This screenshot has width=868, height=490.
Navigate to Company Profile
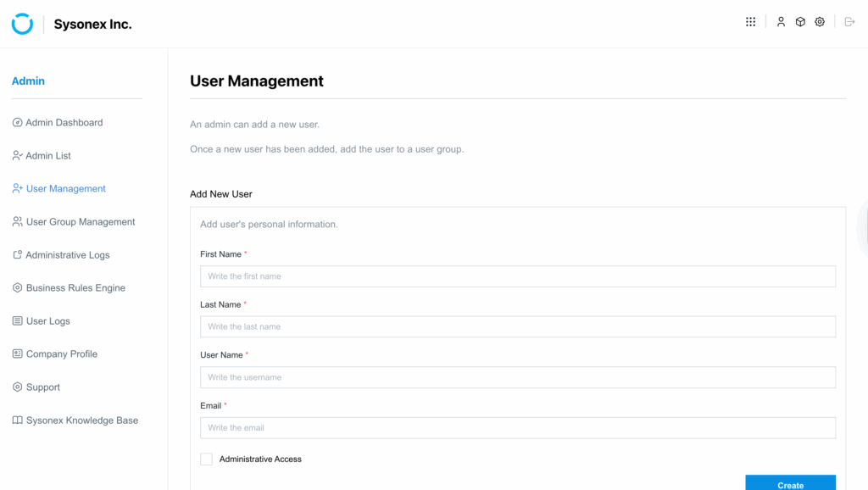point(62,354)
